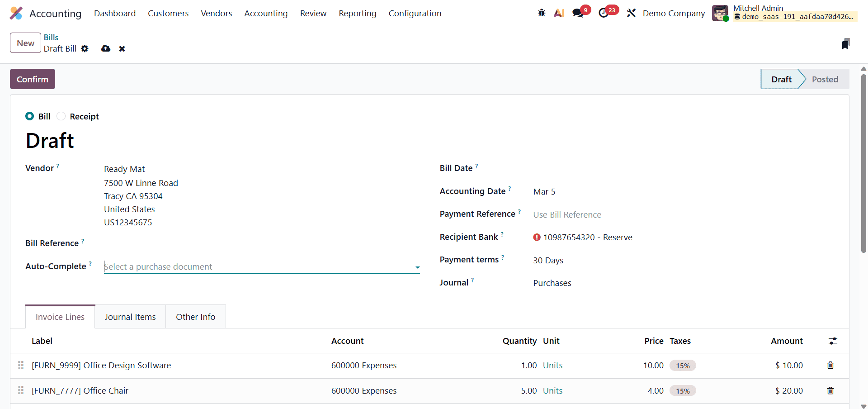This screenshot has width=868, height=409.
Task: Select the Receipt radio button
Action: click(61, 116)
